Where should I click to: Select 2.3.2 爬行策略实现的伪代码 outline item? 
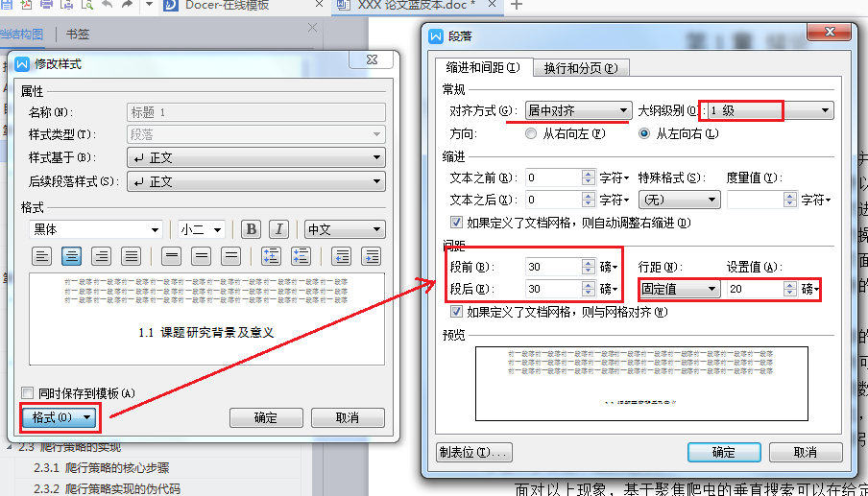pyautogui.click(x=107, y=489)
